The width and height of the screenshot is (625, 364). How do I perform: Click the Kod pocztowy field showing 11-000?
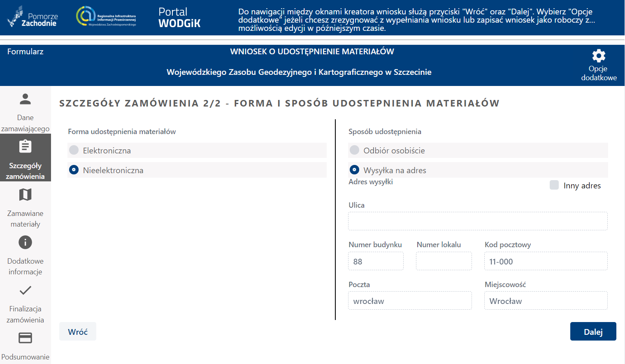point(546,261)
